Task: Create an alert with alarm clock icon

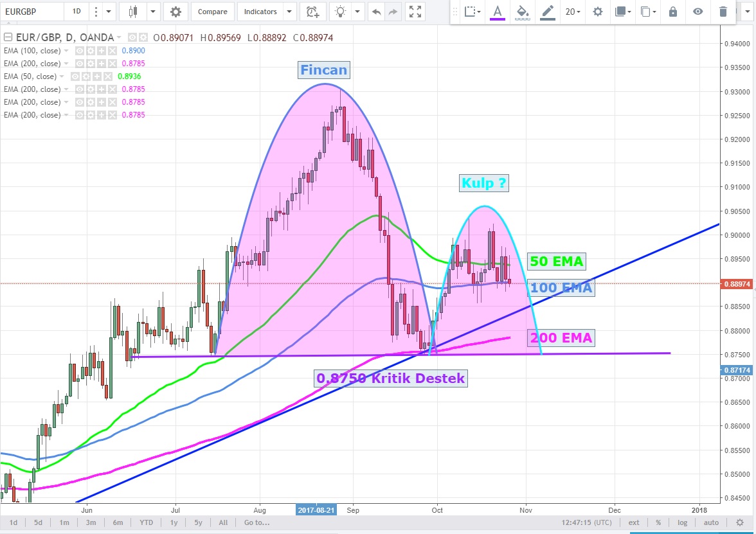Action: [313, 12]
